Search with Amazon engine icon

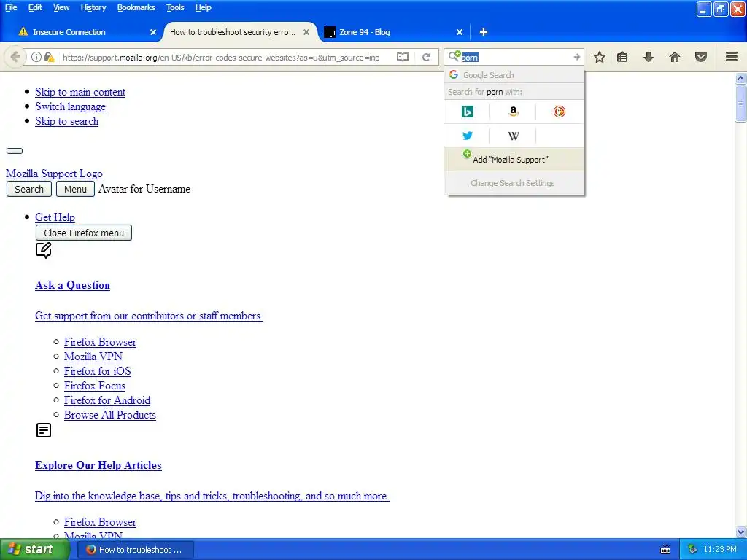513,112
